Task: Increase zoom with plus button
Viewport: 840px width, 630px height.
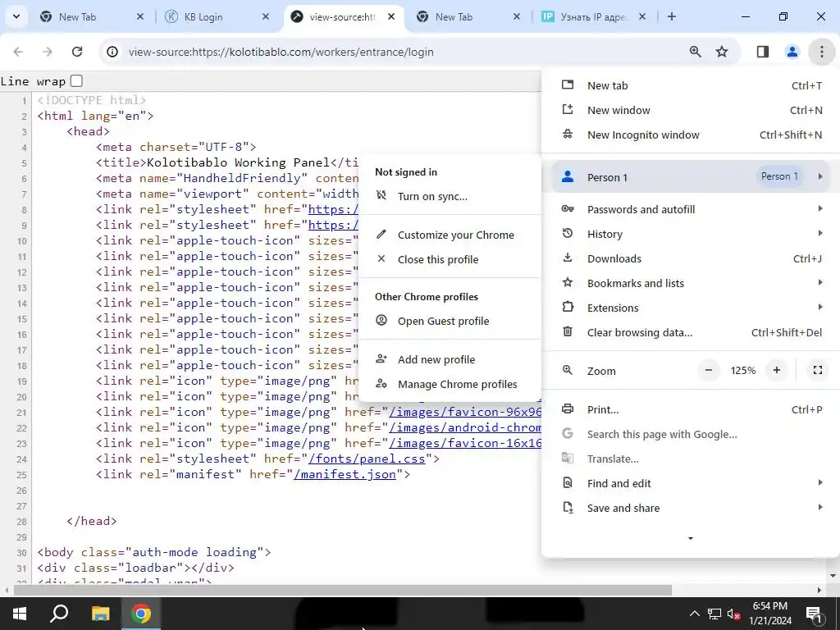Action: pyautogui.click(x=776, y=370)
